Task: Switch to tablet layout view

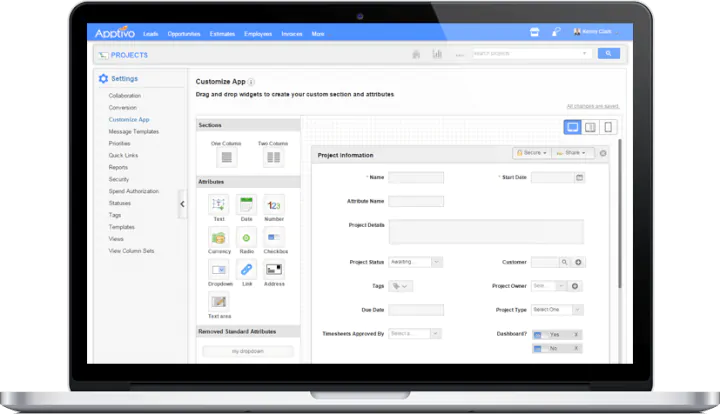Action: 590,127
